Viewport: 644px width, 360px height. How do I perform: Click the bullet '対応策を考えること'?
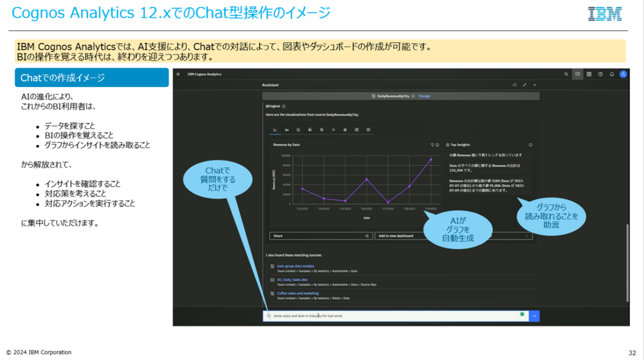[x=75, y=193]
